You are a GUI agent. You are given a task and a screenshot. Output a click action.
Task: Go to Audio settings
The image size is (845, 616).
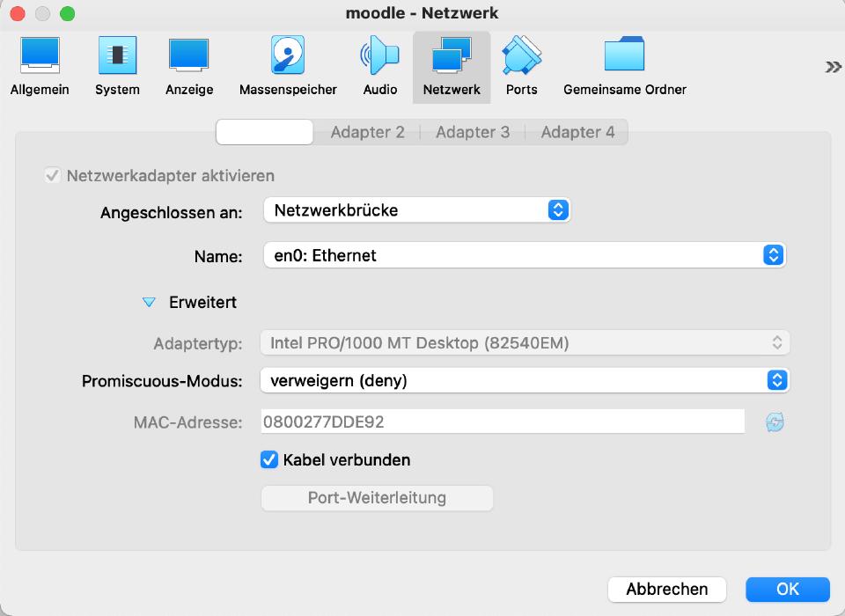pos(379,67)
